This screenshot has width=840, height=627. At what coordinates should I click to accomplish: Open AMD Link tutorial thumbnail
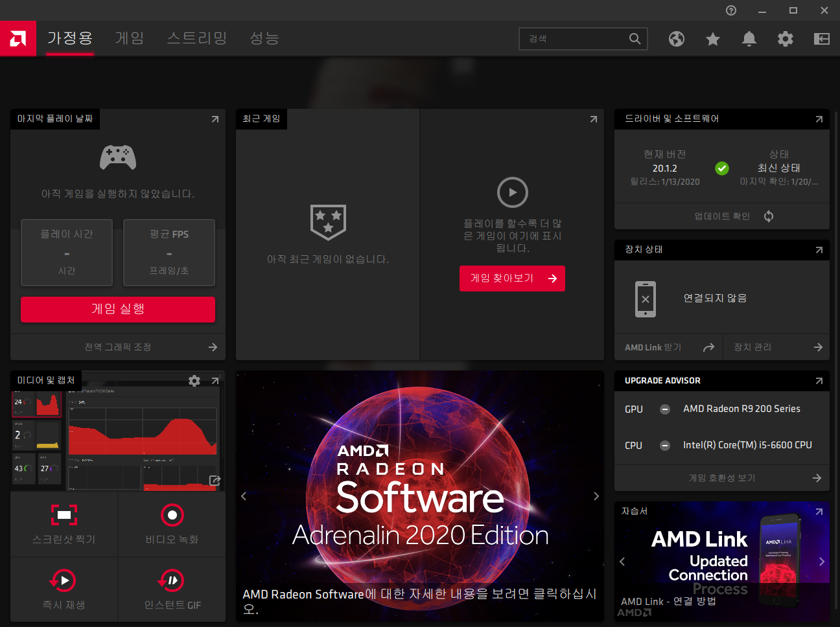[722, 562]
